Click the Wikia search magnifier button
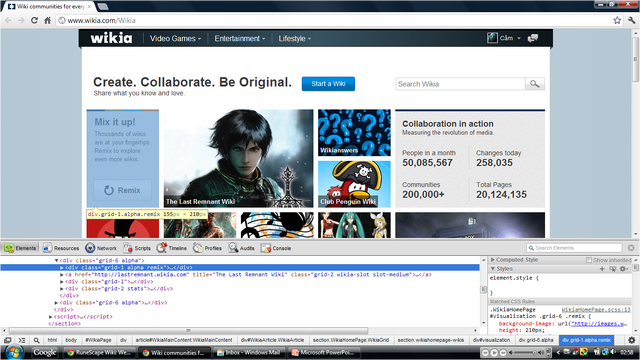This screenshot has height=360, width=640. (535, 84)
